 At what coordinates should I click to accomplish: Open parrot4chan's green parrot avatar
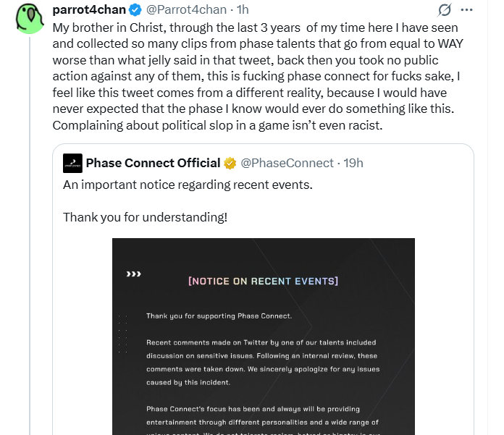[28, 17]
